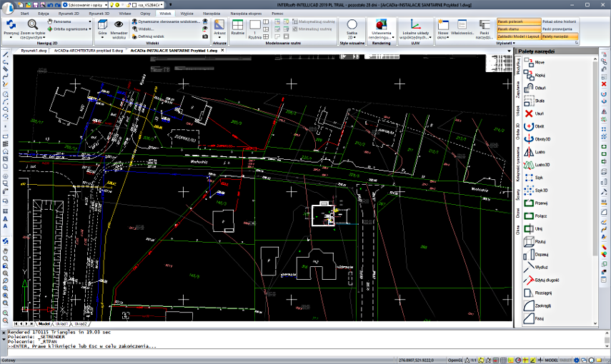Click the camera icon in Widoki group

205,36
